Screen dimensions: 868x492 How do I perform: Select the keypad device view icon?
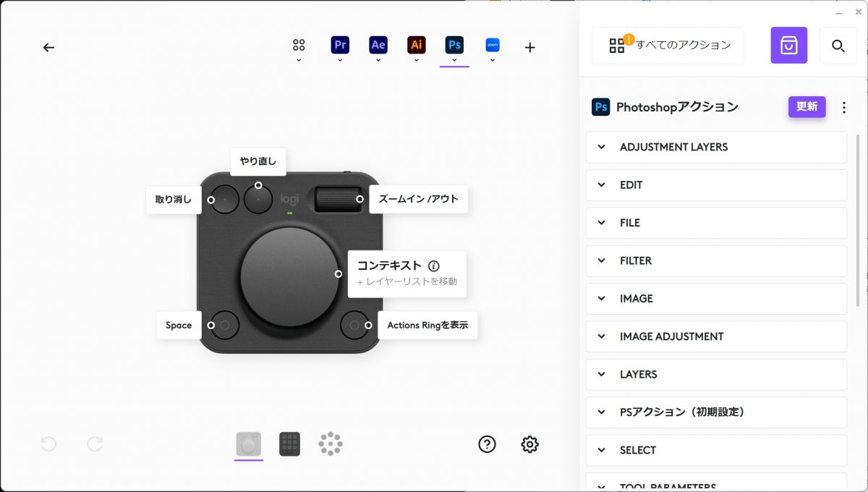[289, 444]
